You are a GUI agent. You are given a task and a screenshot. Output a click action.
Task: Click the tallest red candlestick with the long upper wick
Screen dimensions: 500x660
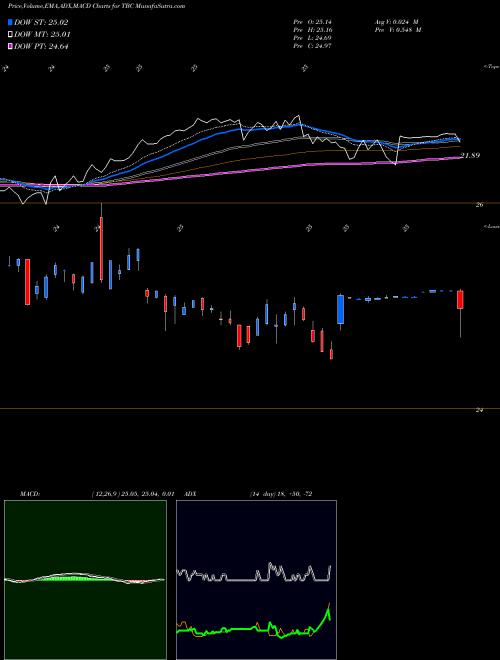(x=101, y=248)
